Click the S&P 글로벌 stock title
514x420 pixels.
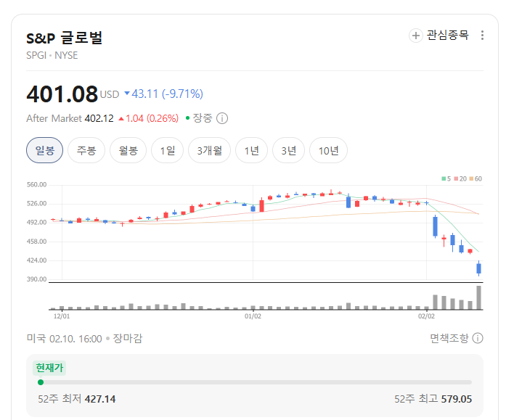point(64,38)
